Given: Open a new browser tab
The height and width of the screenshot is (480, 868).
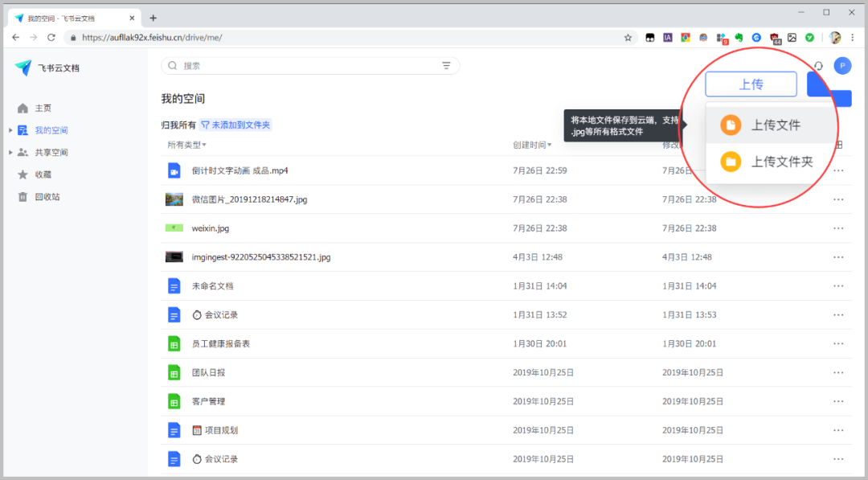Looking at the screenshot, I should [154, 18].
